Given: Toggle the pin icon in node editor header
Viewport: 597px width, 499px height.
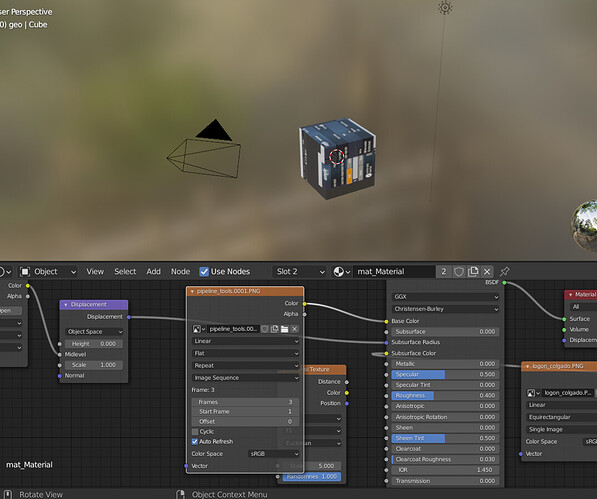Looking at the screenshot, I should click(x=504, y=271).
